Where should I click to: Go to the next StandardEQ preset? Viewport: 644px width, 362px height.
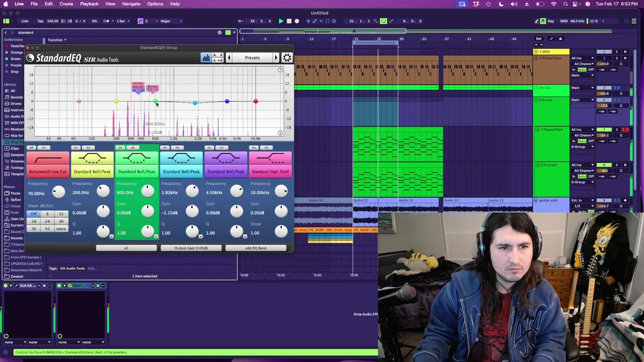[276, 58]
